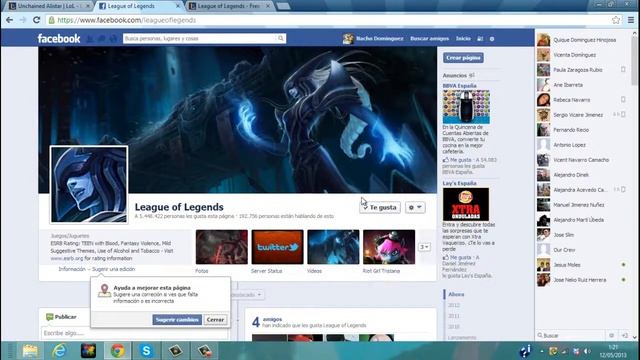Click the search magnifier button
This screenshot has width=640, height=360.
click(x=280, y=38)
